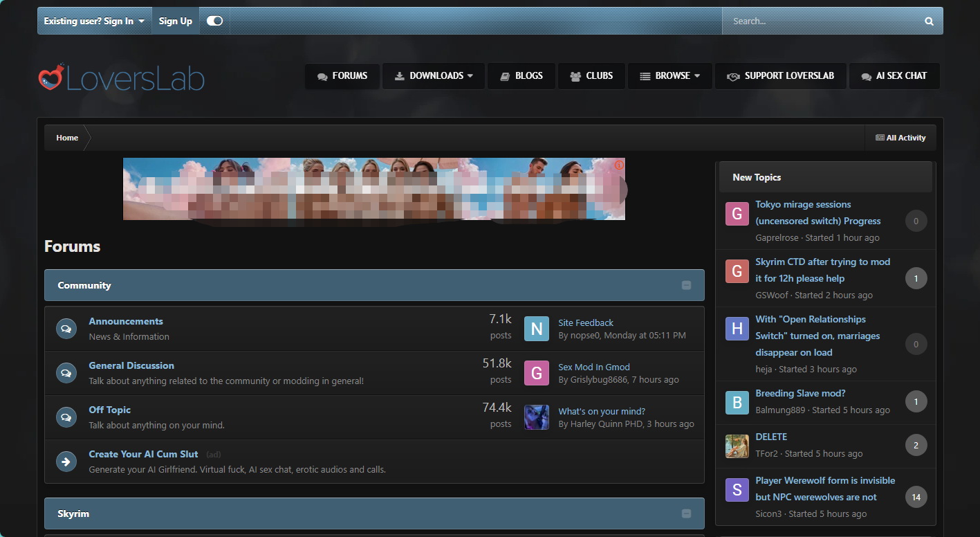This screenshot has width=980, height=537.
Task: Open the Site Feedback topic
Action: tap(586, 322)
